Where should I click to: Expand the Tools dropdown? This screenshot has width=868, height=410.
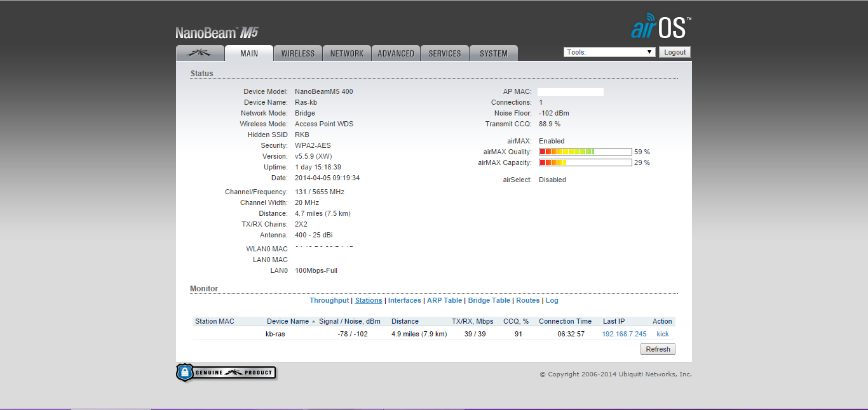609,52
